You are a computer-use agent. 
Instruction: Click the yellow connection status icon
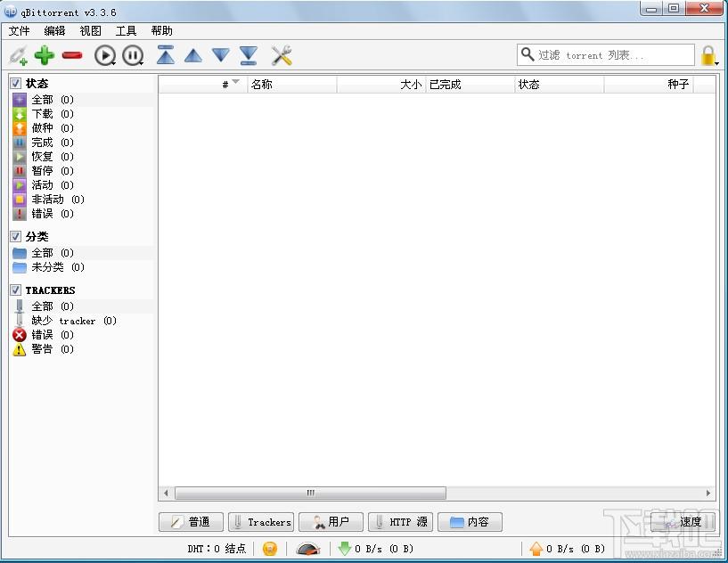(x=270, y=549)
